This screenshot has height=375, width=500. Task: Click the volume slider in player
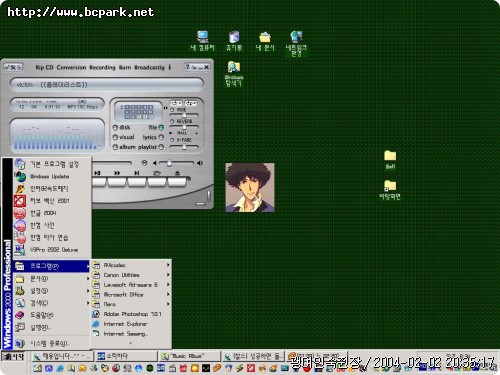(176, 163)
